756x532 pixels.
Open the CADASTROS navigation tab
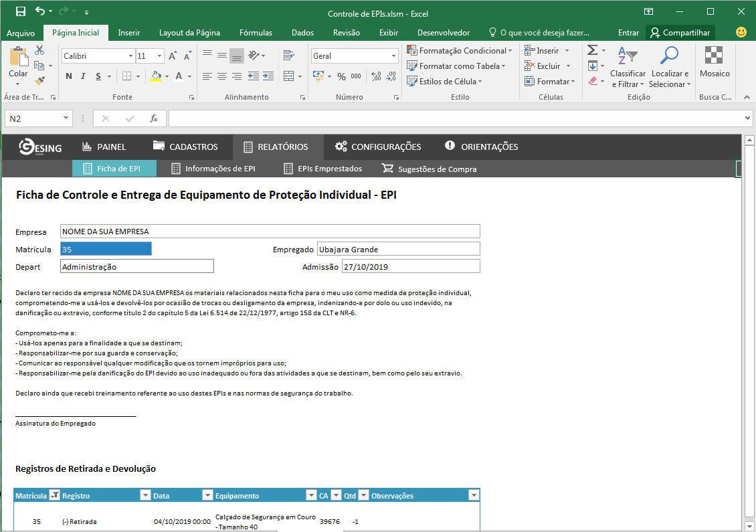pos(185,147)
